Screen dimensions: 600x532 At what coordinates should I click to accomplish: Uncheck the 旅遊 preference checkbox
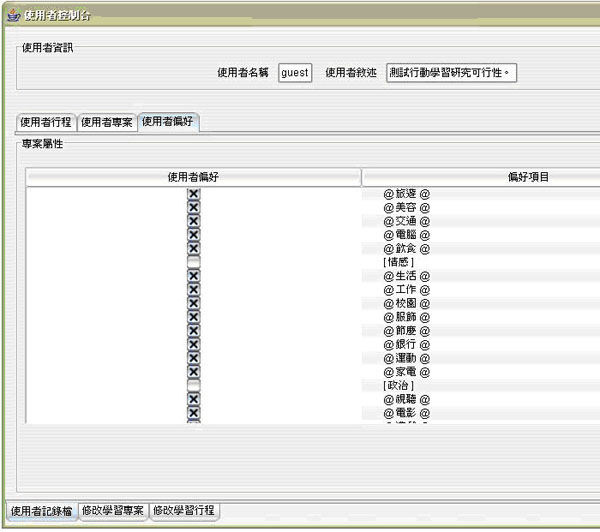coord(193,194)
